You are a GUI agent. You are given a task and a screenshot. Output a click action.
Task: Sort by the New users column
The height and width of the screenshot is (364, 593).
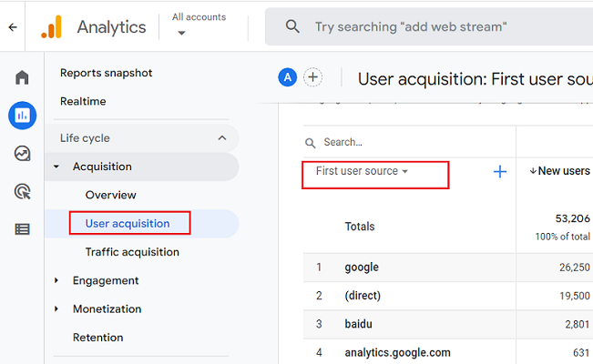coord(559,171)
